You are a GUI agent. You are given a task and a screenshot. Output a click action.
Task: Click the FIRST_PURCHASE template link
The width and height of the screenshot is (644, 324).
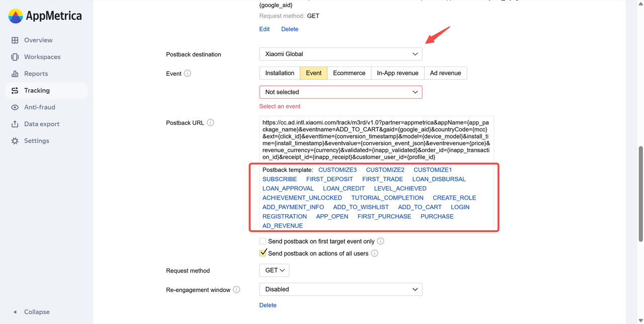pos(384,217)
